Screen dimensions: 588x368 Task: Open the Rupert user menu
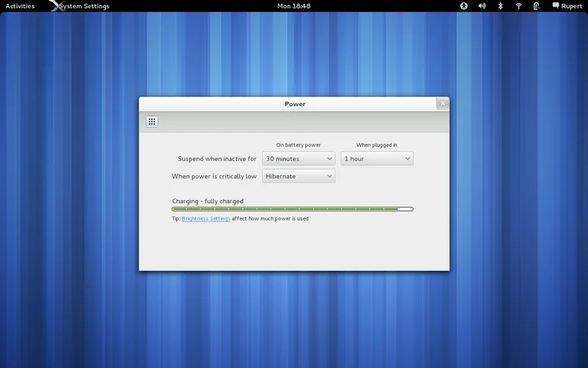point(571,6)
